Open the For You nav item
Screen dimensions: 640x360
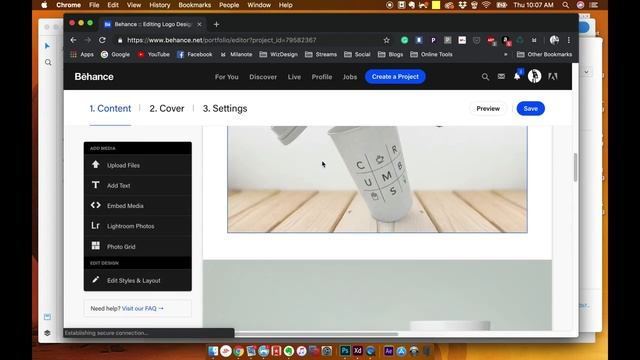[227, 77]
